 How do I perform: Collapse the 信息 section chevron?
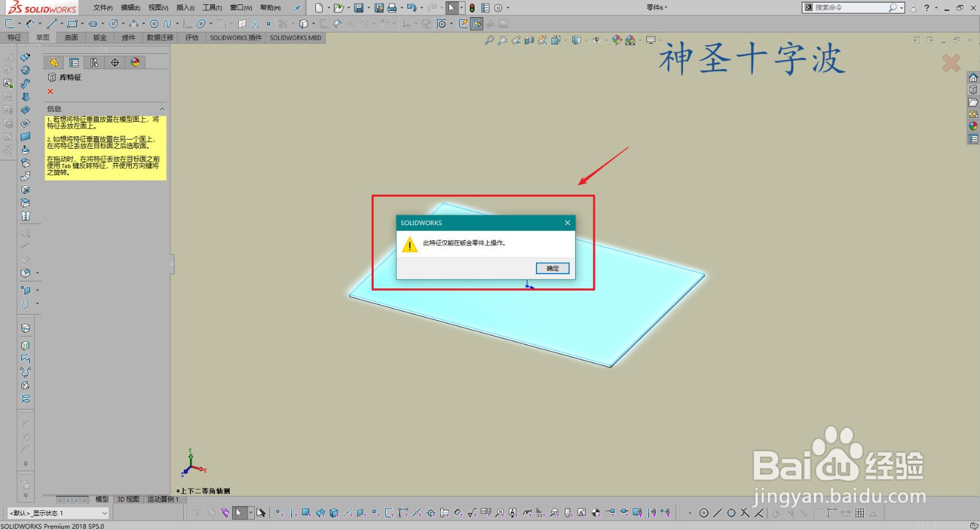coord(162,109)
